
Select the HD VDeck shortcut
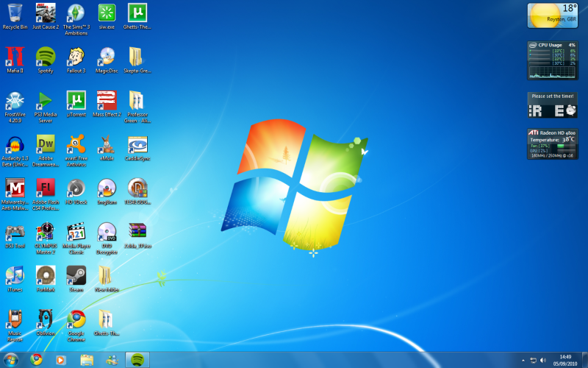pos(76,191)
